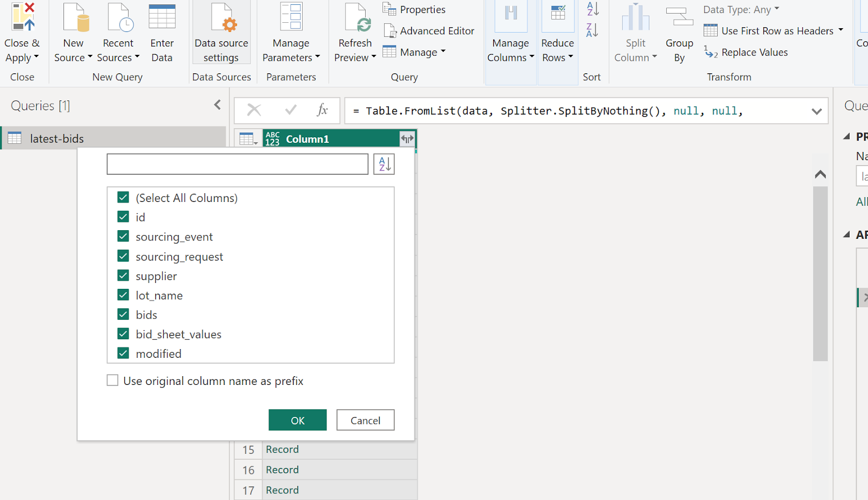Open the Reduce Rows dropdown arrow
868x500 pixels.
tap(570, 56)
